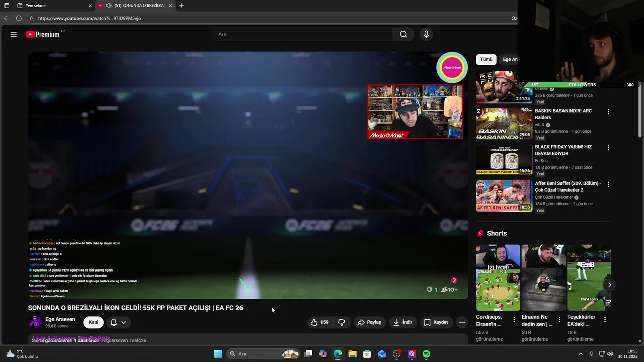Open Microsoft Edge from the taskbar
Screen dimensions: 644x362
pyautogui.click(x=338, y=354)
